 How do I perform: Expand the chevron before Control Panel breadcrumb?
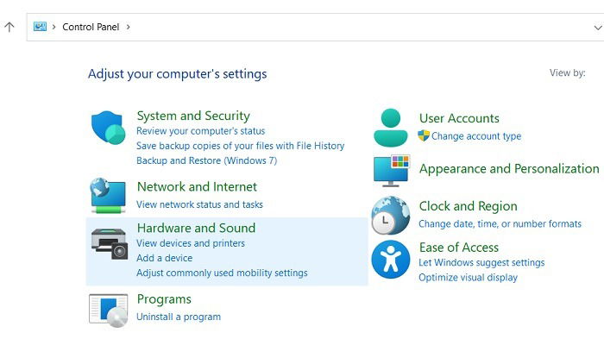(x=53, y=27)
